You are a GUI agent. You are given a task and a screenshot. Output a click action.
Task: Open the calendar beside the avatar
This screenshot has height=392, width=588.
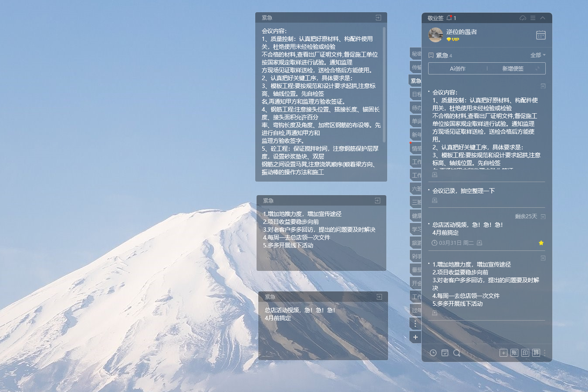tap(541, 35)
